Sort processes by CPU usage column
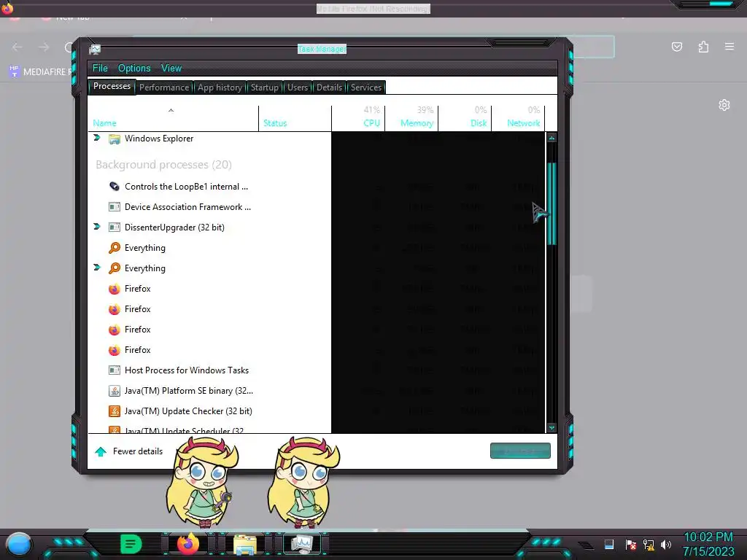Screen dimensions: 747x560 coord(358,118)
